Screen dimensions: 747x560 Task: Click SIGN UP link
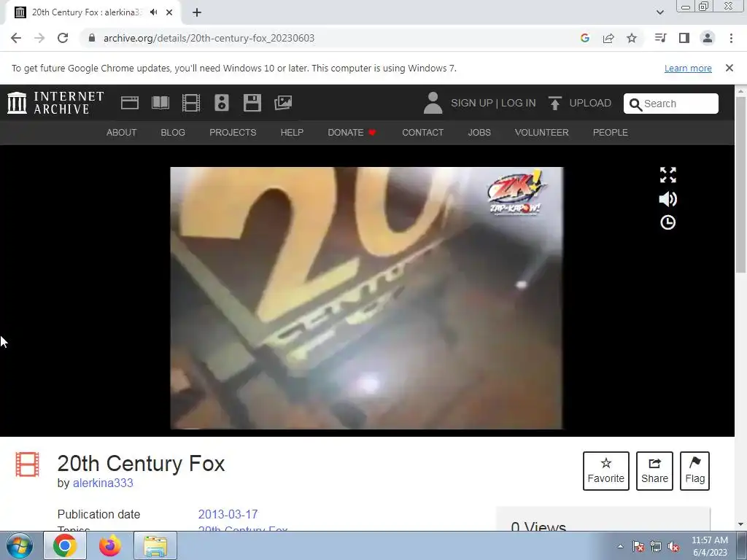tap(472, 103)
